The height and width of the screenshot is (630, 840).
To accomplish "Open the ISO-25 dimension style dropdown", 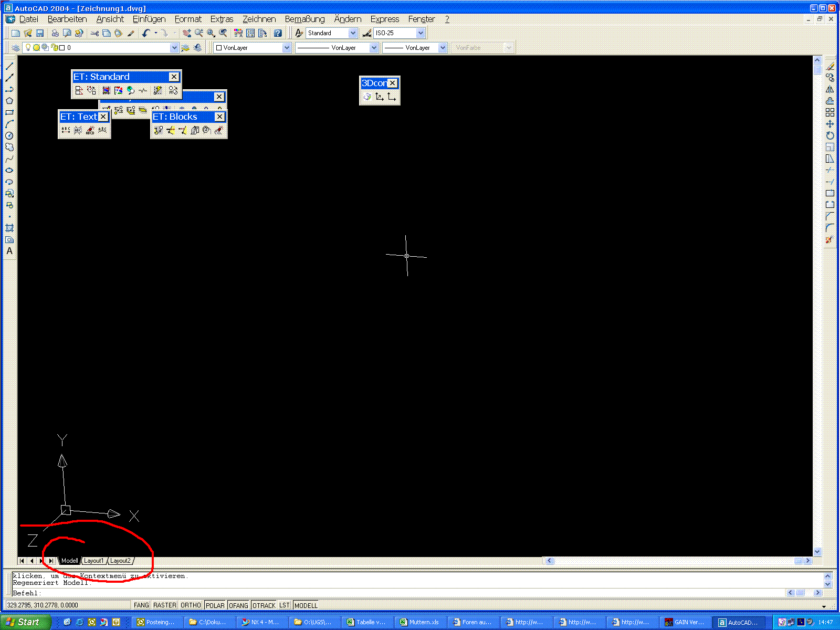I will [x=421, y=33].
